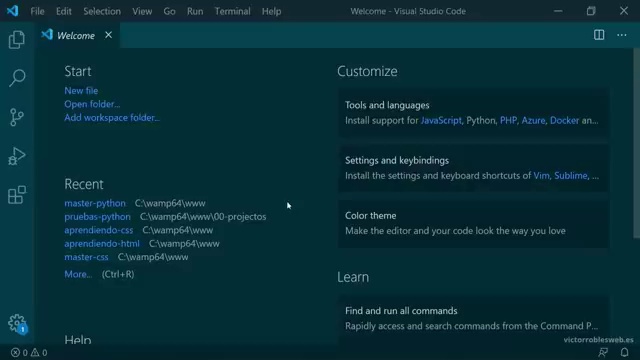Screen dimensions: 640x360
Task: Open the View menu
Action: click(x=142, y=11)
